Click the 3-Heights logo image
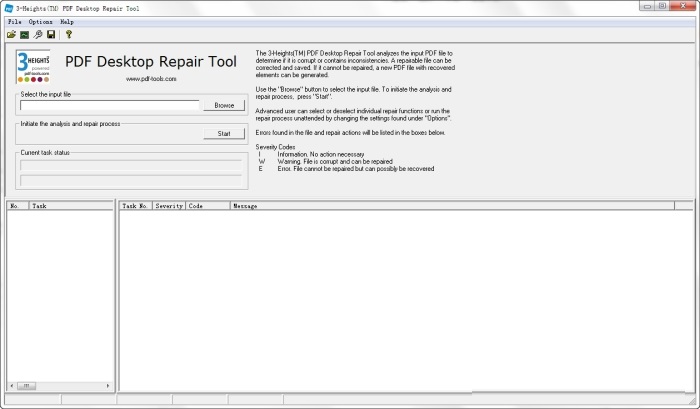 click(33, 67)
